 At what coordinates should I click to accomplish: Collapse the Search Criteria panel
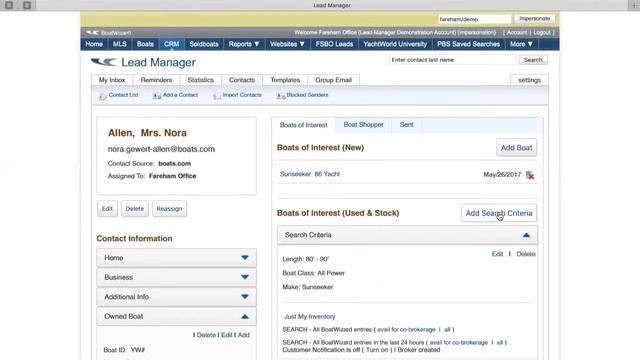pyautogui.click(x=407, y=235)
